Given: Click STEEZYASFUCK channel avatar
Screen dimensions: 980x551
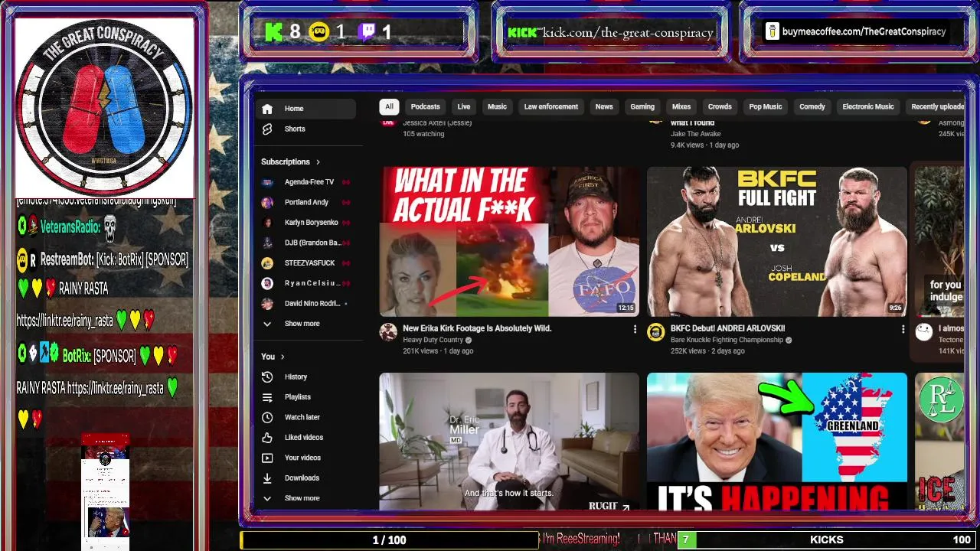Looking at the screenshot, I should pos(267,263).
